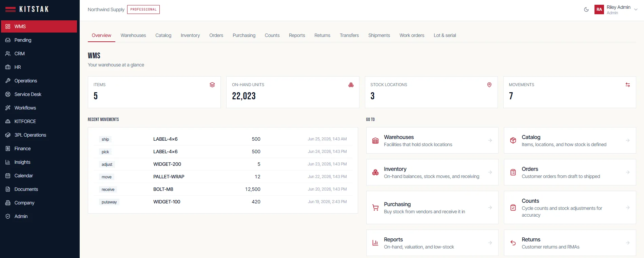Click the swap arrows icon on Movements card
The image size is (644, 258).
(628, 85)
